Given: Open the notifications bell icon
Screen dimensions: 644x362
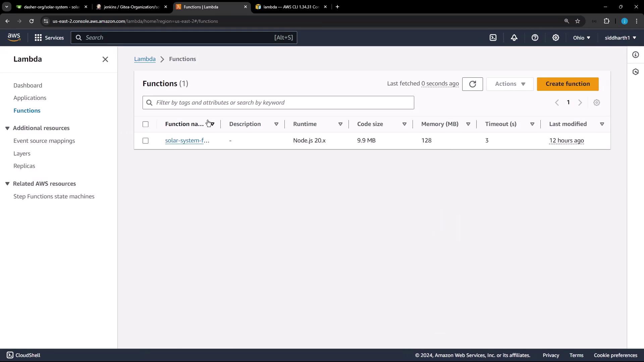Looking at the screenshot, I should [514, 38].
